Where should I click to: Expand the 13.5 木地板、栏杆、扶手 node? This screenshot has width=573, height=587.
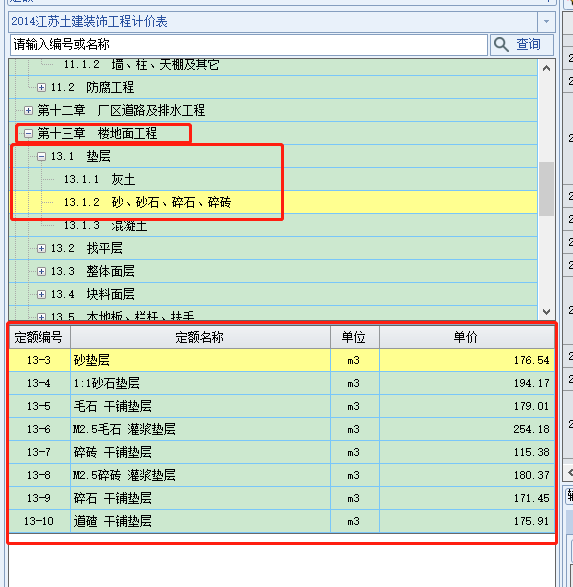[41, 317]
